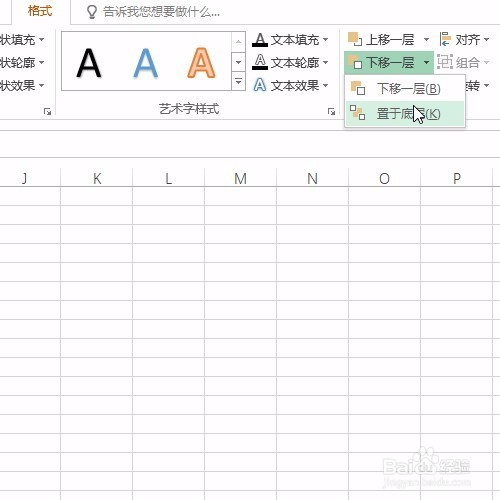This screenshot has width=500, height=500.
Task: Select the blue WordArt style A
Action: click(145, 62)
